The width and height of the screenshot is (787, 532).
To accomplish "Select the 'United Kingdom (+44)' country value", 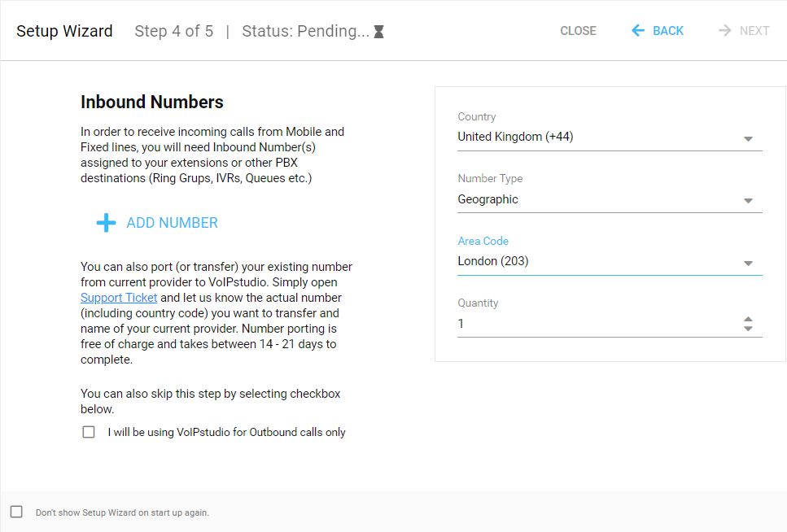I will pyautogui.click(x=515, y=137).
